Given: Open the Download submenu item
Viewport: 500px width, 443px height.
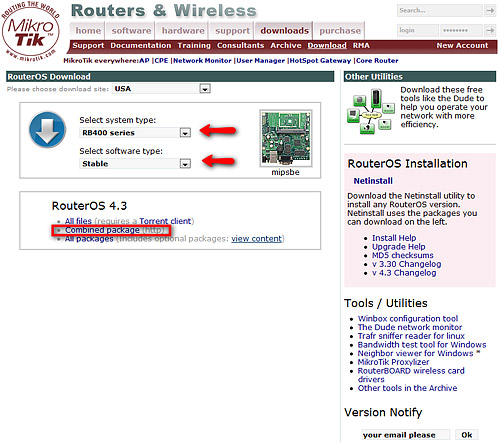Looking at the screenshot, I should 327,45.
